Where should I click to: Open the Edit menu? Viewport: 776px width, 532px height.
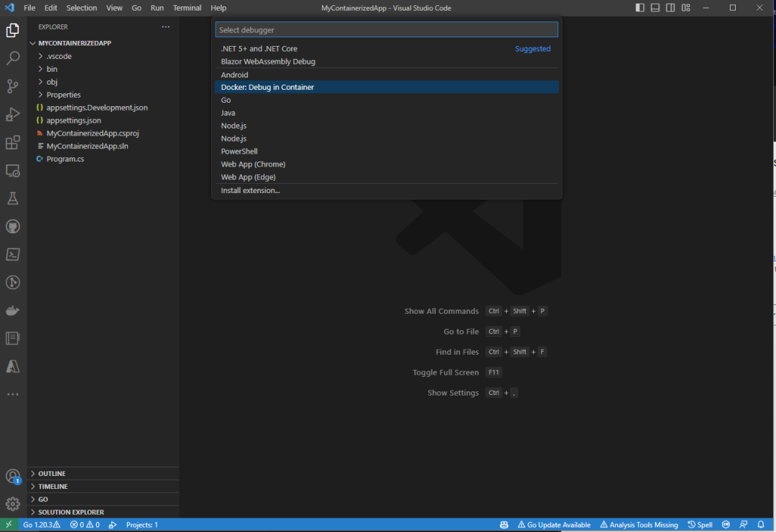(50, 8)
